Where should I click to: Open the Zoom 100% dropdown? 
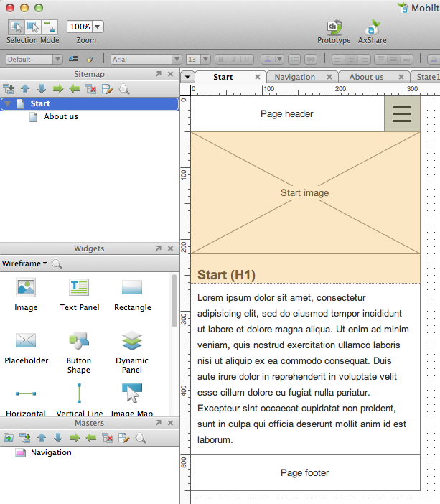pos(98,27)
